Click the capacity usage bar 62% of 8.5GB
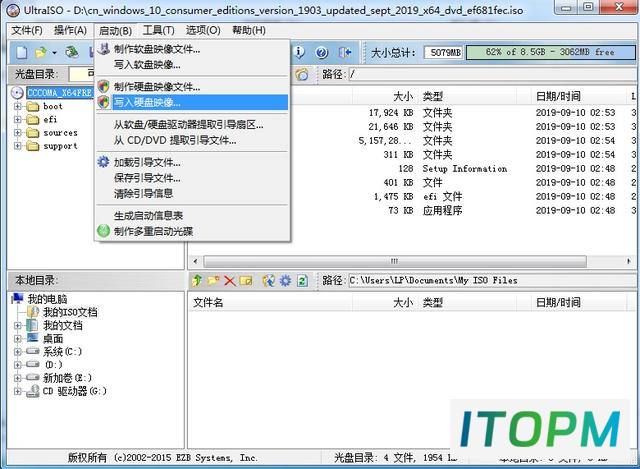 click(550, 52)
